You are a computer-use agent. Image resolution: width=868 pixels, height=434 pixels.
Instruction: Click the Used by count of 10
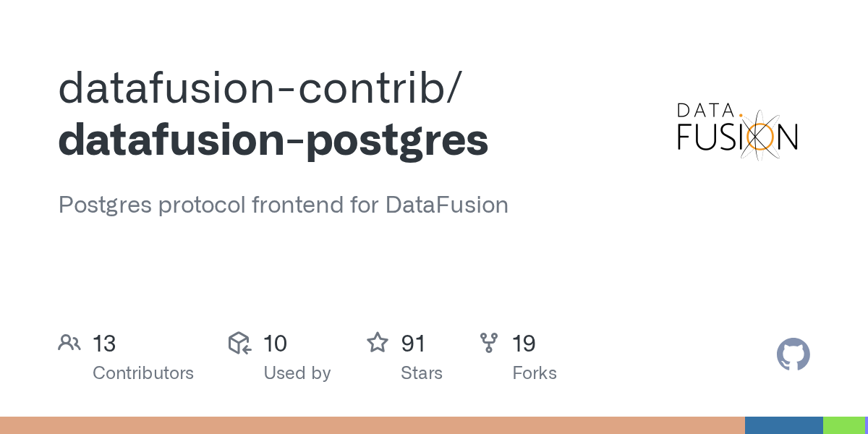pyautogui.click(x=275, y=344)
